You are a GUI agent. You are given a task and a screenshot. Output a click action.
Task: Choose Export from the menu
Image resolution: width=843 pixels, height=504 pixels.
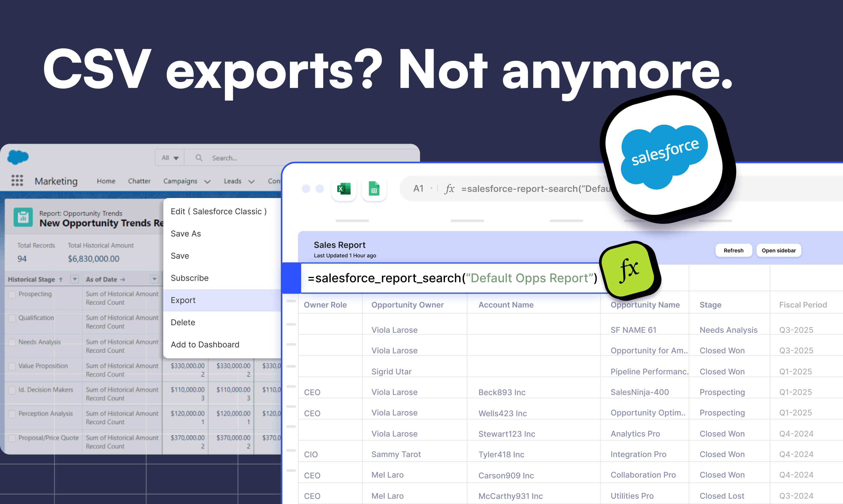[x=222, y=300]
